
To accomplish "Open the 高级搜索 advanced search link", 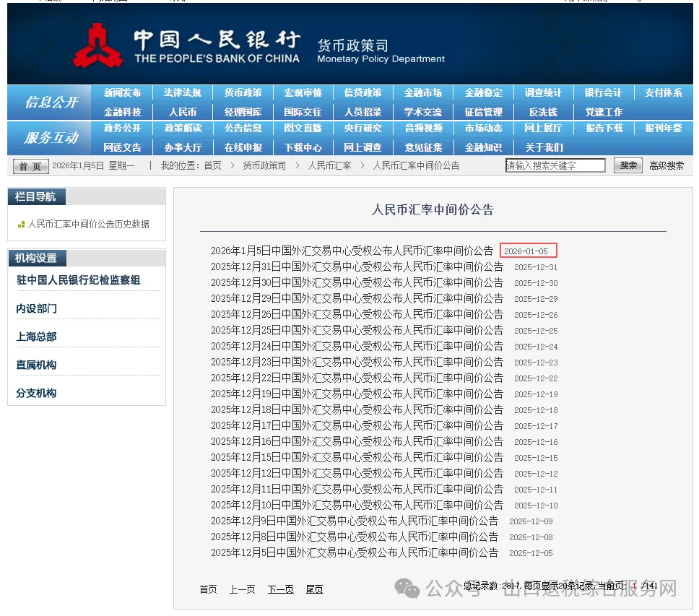I will [x=668, y=165].
